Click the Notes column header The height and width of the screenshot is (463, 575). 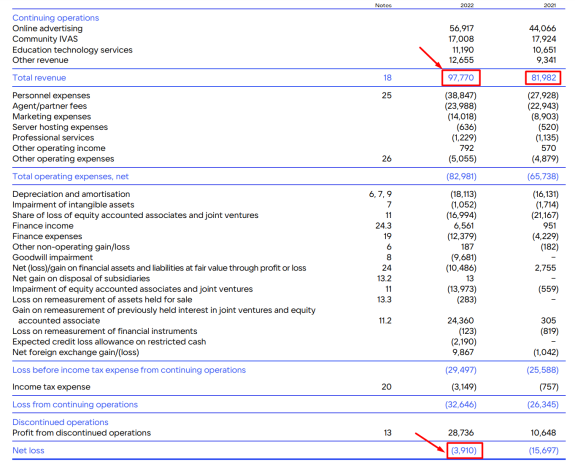(383, 5)
